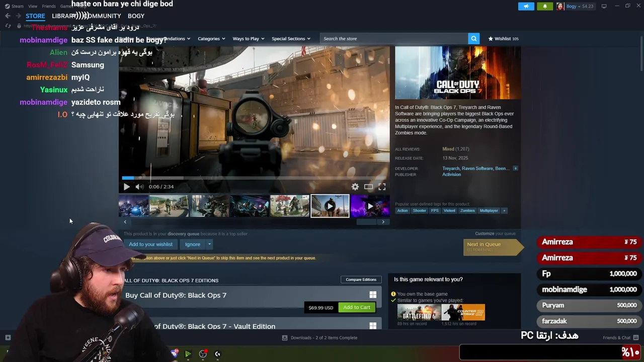
Task: Open Wishlist 105 link
Action: [503, 39]
